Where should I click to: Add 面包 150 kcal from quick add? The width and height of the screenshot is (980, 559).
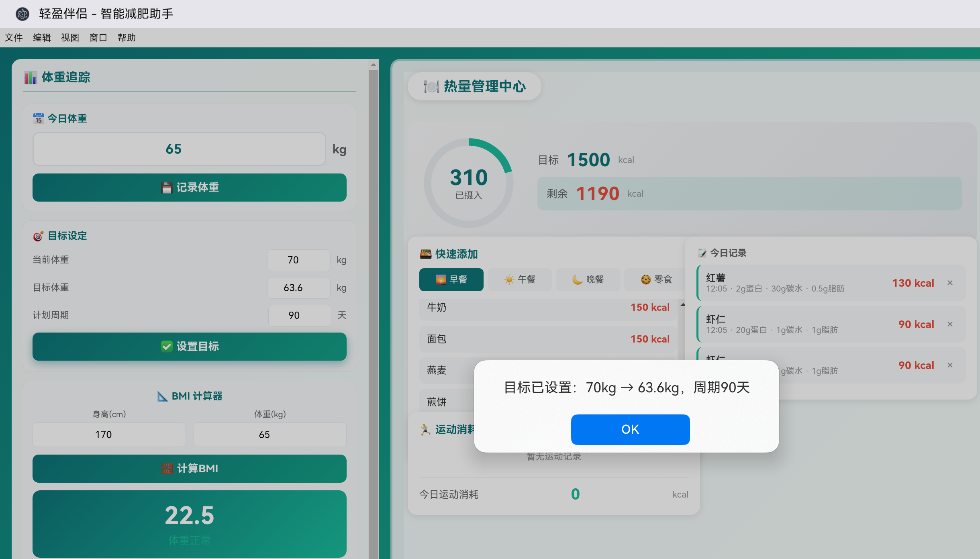click(x=548, y=339)
